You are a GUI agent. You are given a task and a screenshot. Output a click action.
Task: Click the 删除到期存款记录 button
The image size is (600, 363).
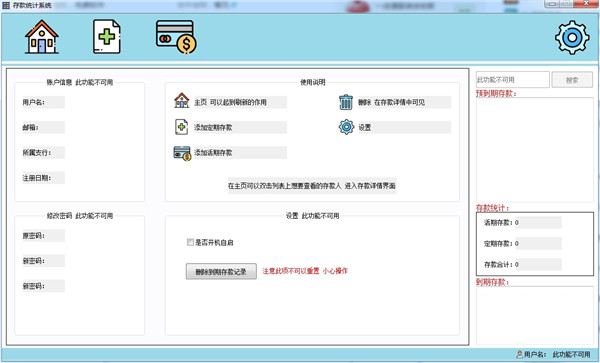[x=221, y=272]
